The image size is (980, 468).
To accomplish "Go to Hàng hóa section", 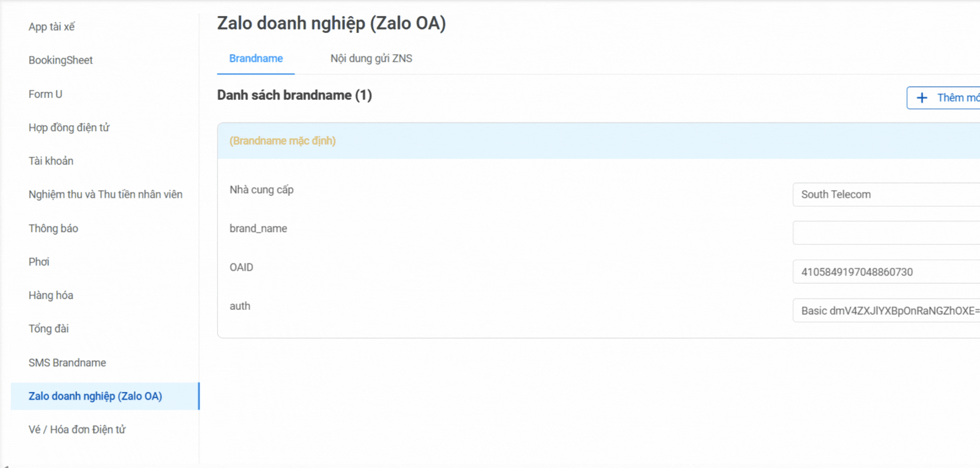I will coord(51,295).
